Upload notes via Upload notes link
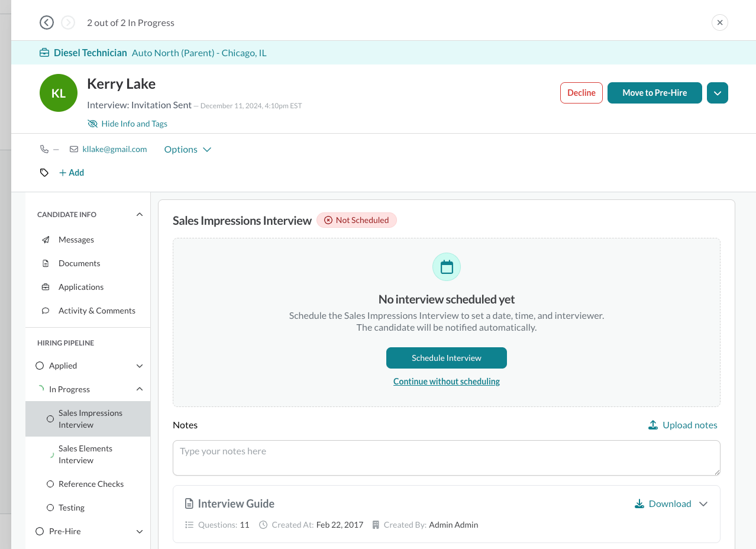 click(683, 425)
